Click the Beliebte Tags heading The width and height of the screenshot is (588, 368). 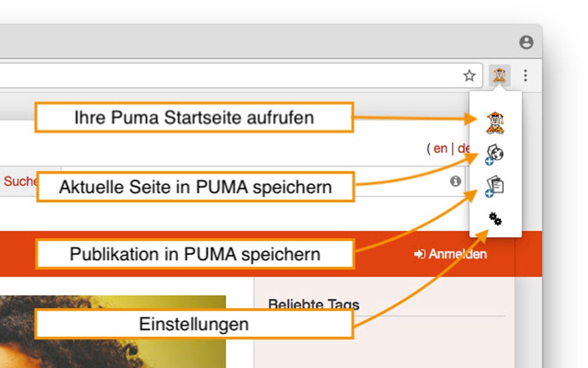click(314, 304)
